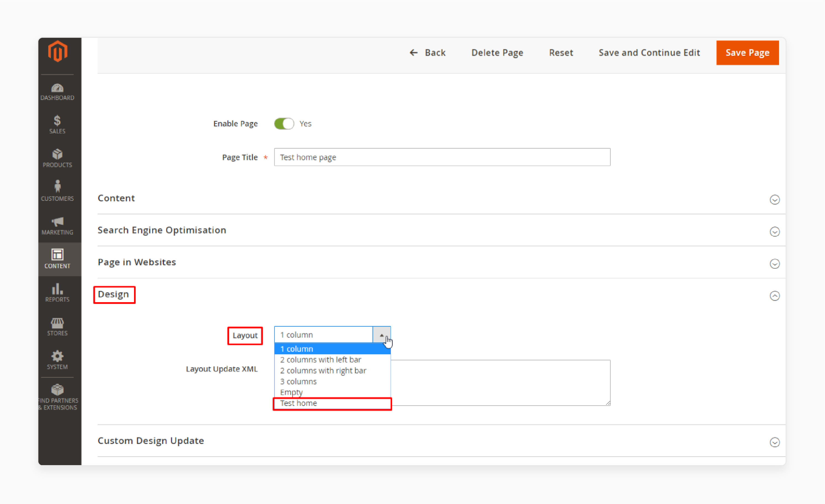Viewport: 825px width, 504px height.
Task: Click the Content section heading
Action: coord(116,198)
